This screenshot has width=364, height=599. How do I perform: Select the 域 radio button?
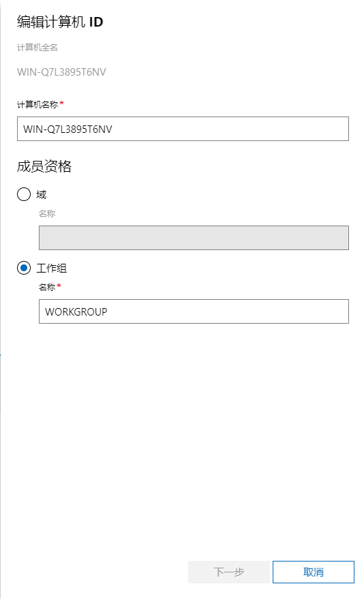tap(24, 194)
